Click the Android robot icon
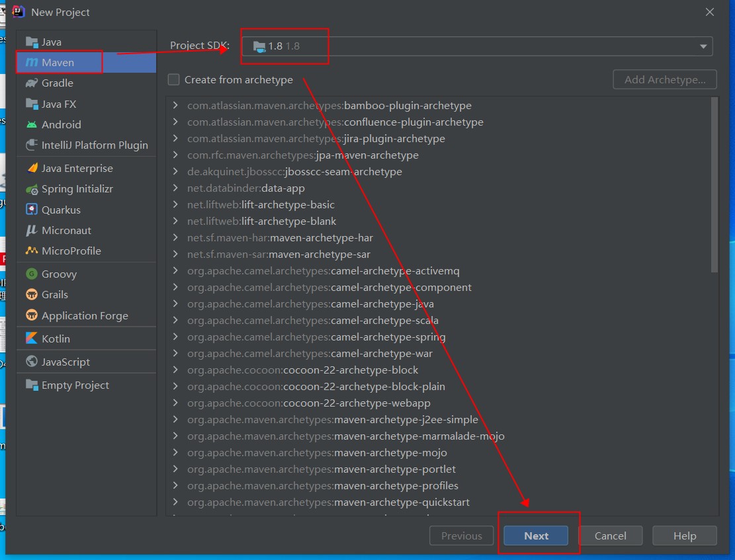 [x=32, y=125]
